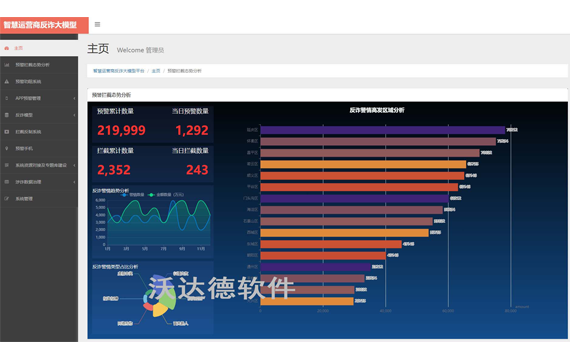Screen dimensions: 570x360
Task: Click the warning triangle icon in sidebar
Action: click(x=7, y=81)
